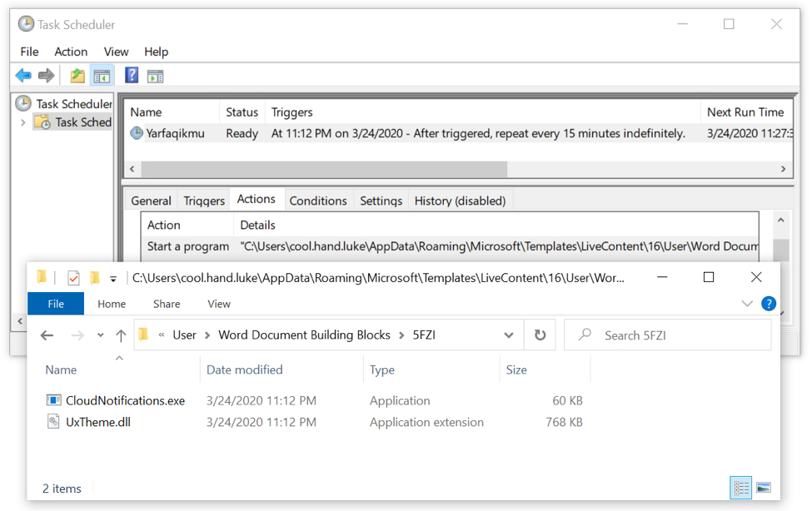The image size is (812, 511).
Task: Select the CloudNotifications.exe file
Action: point(125,400)
